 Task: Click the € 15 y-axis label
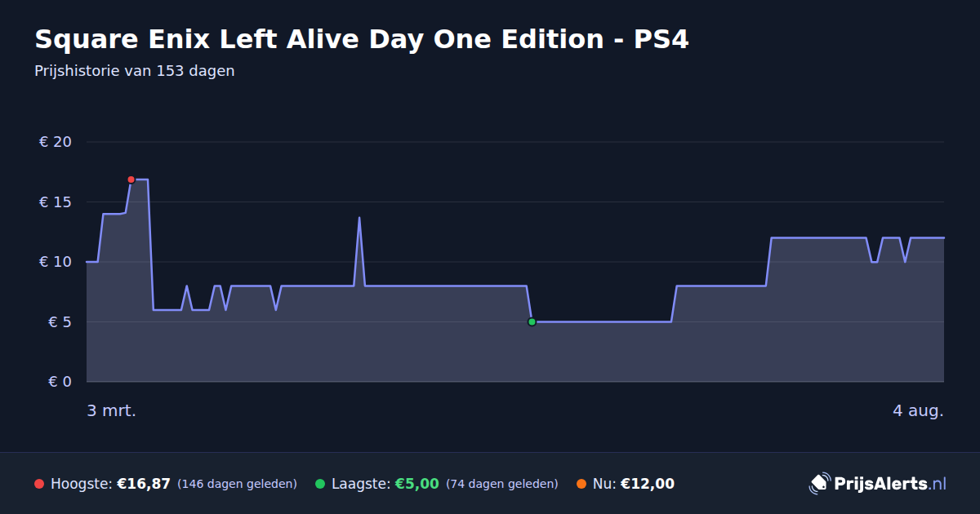pos(56,202)
